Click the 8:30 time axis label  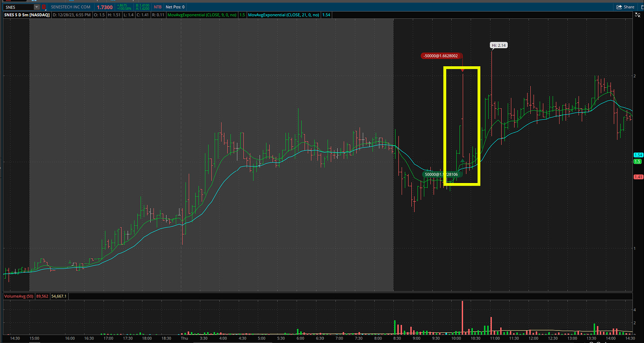pyautogui.click(x=397, y=339)
